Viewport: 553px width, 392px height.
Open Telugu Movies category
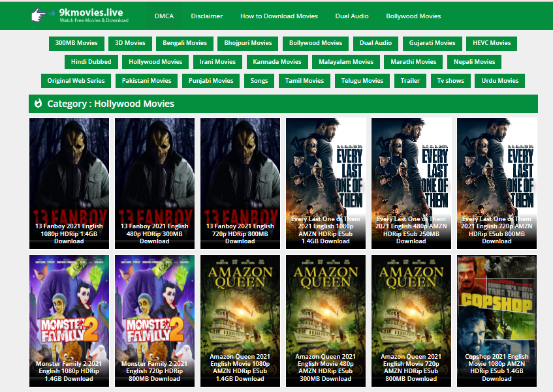[362, 81]
